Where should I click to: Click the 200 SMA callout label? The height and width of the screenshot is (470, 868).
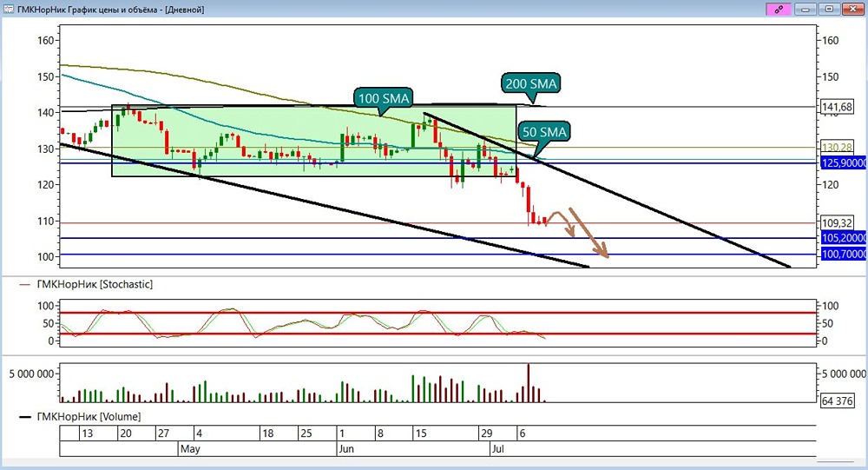click(530, 83)
